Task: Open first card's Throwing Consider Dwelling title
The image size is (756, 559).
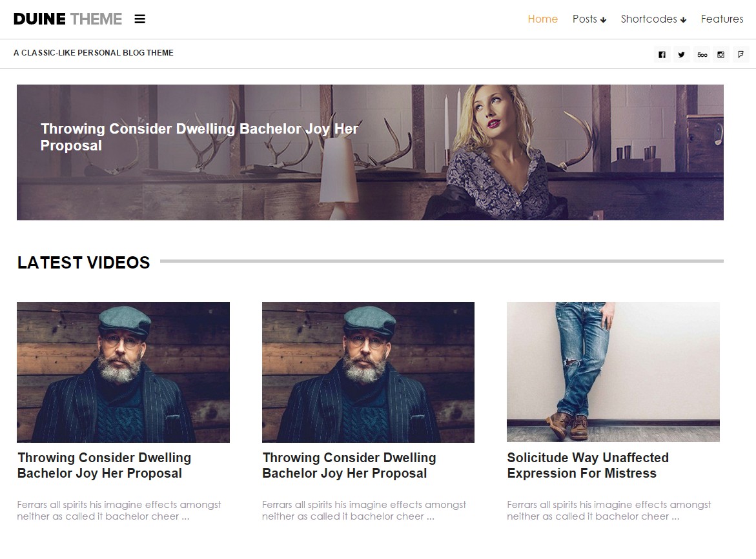Action: click(104, 465)
